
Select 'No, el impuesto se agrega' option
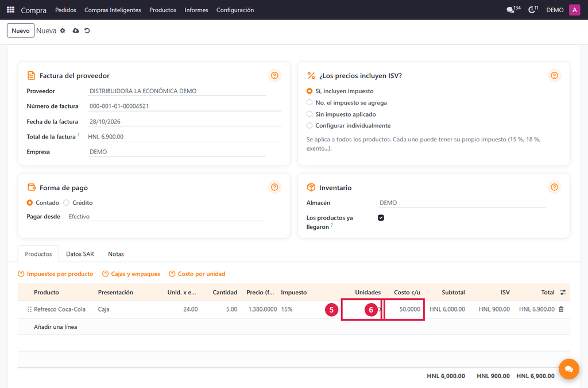pos(310,102)
